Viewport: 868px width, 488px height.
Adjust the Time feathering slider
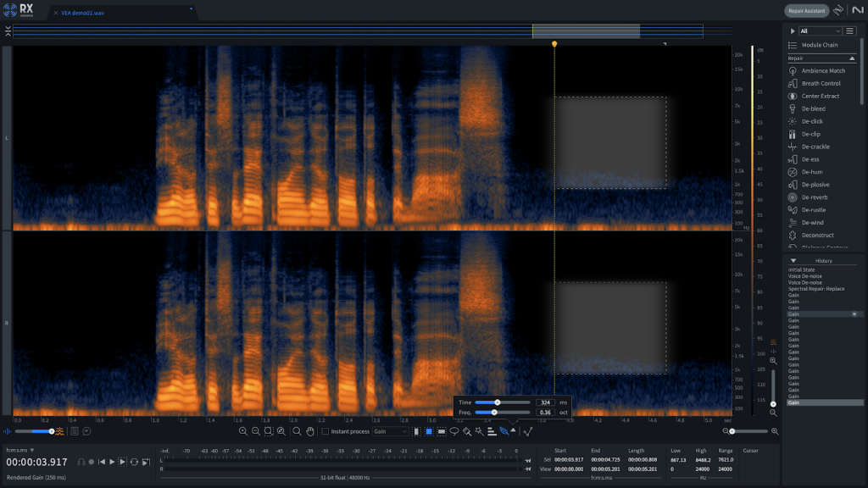[x=498, y=402]
